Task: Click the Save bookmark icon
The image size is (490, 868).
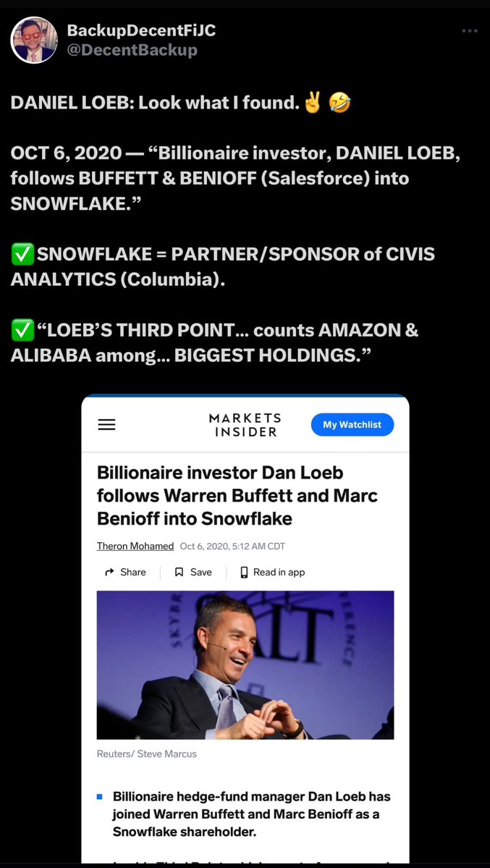Action: (179, 572)
